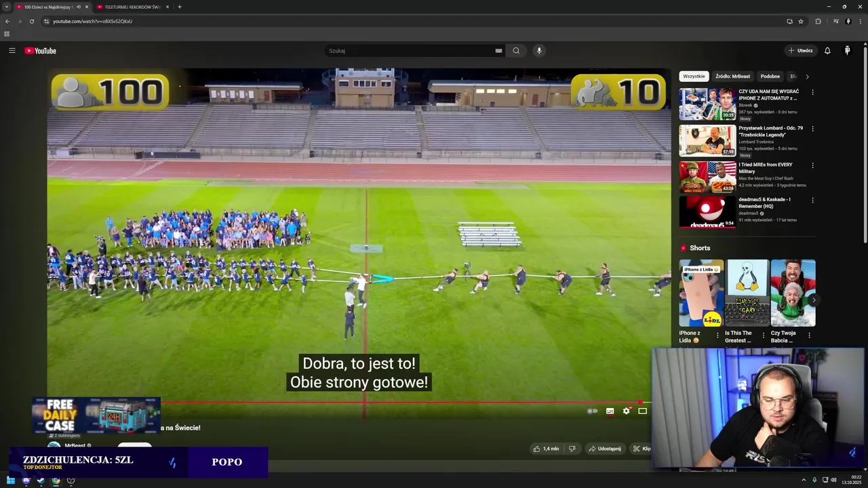Viewport: 868px width, 488px height.
Task: Open the clock showing 00:22
Action: coord(852,480)
